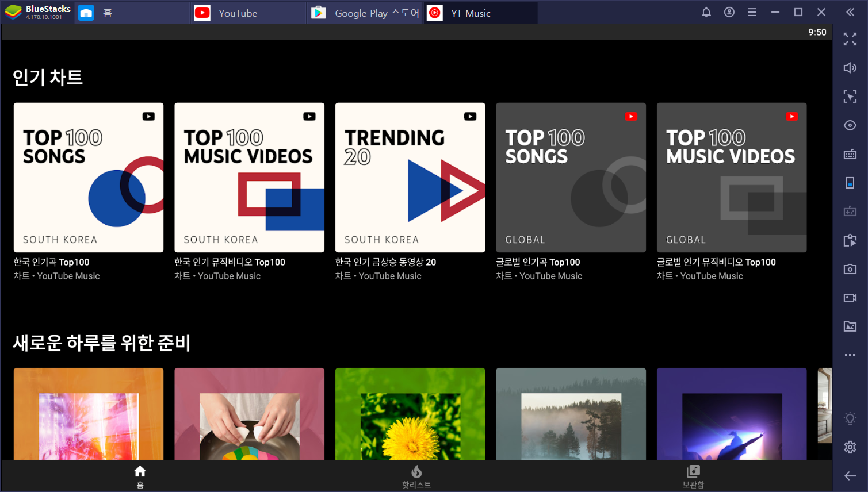Screen dimensions: 868x492
Task: Switch to the YouTube tab
Action: [x=248, y=13]
